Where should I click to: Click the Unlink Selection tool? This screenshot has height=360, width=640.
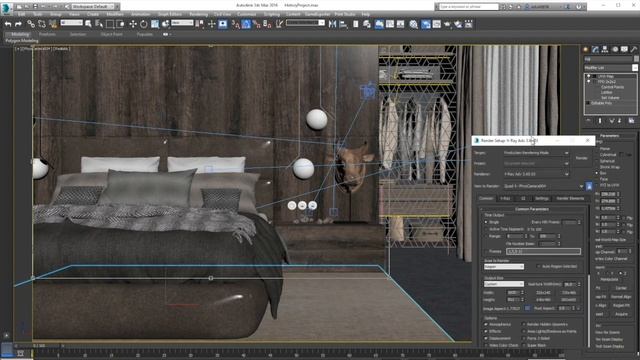[42, 24]
